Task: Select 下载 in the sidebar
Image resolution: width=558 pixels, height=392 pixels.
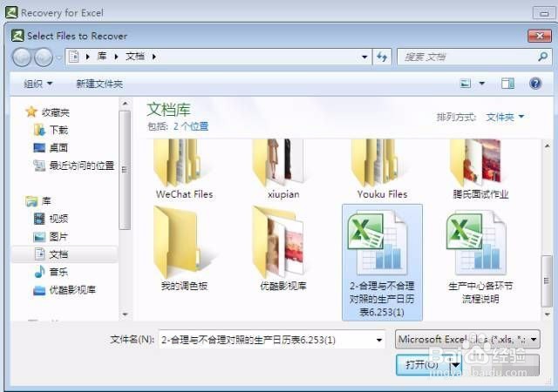Action: coord(58,130)
